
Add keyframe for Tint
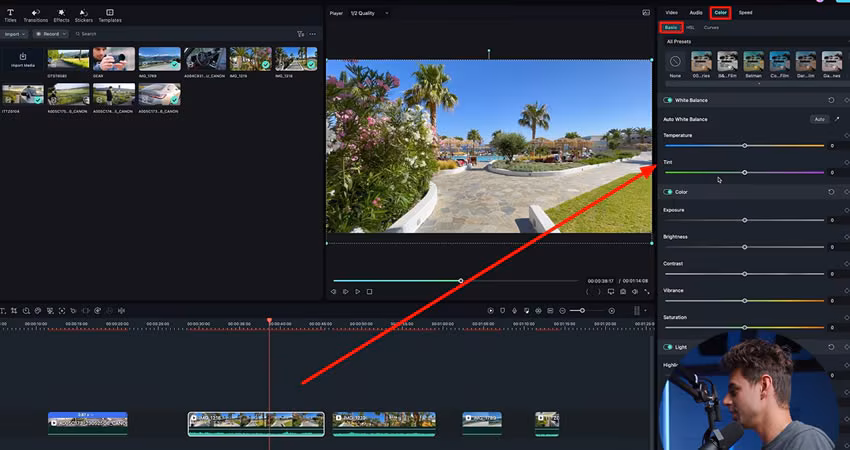tap(846, 162)
